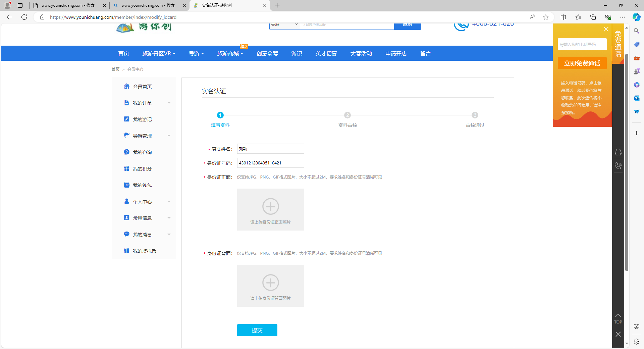This screenshot has width=644, height=349.
Task: Click the 身份证号码 input field
Action: [270, 163]
